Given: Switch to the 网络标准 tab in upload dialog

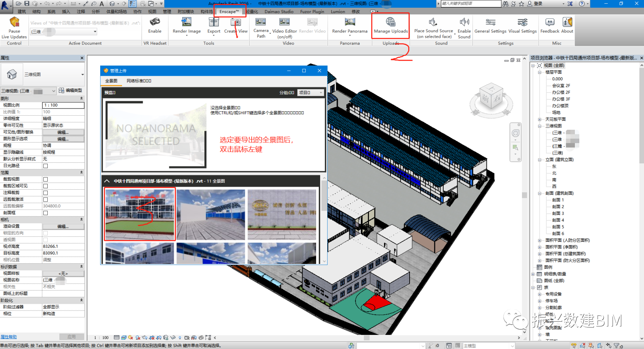Looking at the screenshot, I should pyautogui.click(x=139, y=81).
